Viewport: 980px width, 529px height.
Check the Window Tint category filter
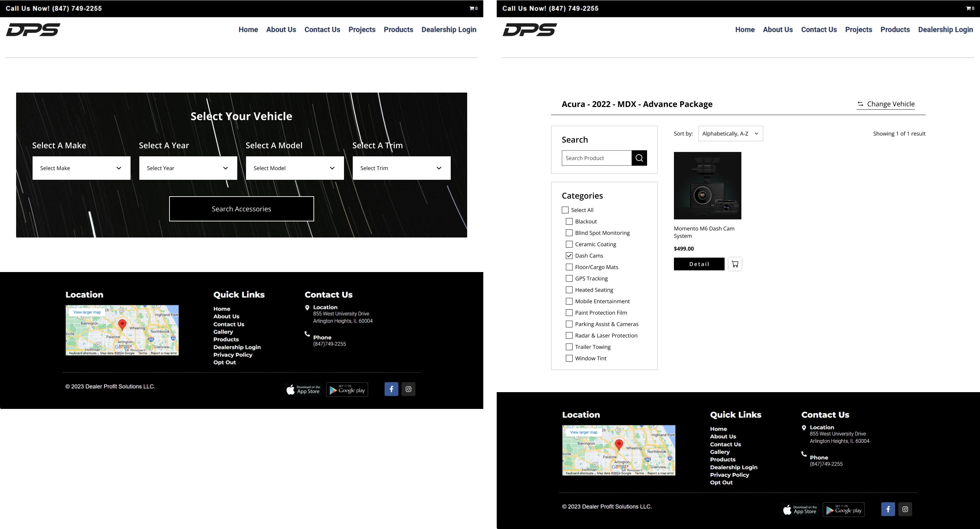(x=569, y=358)
